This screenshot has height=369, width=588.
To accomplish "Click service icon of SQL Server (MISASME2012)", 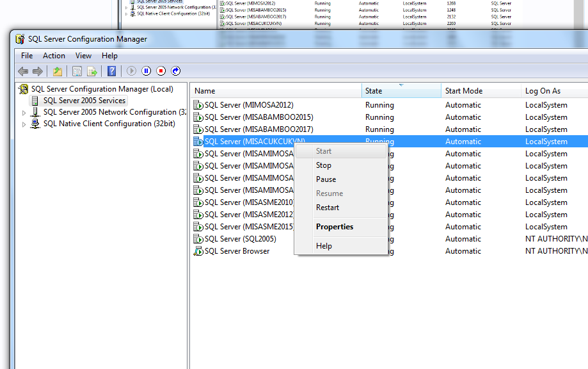I will (x=198, y=215).
